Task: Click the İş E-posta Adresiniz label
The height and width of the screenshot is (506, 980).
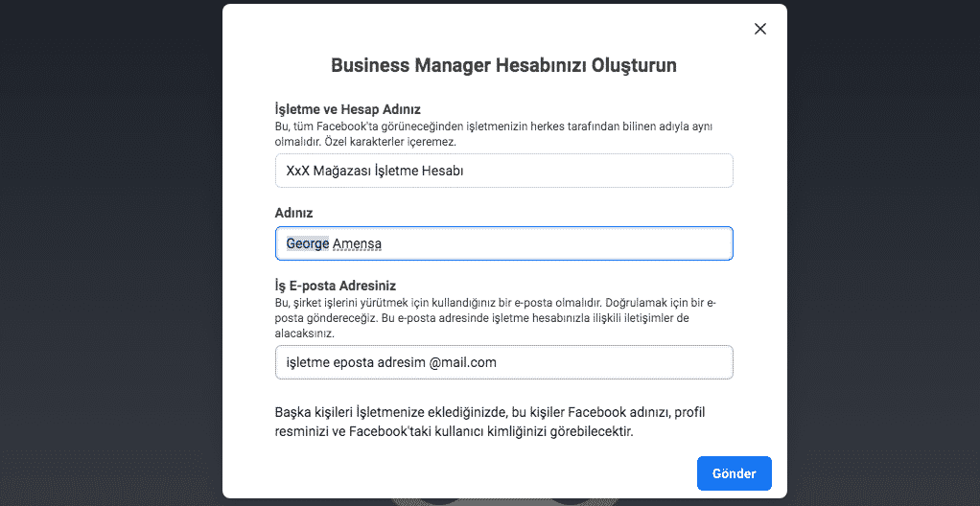Action: click(x=336, y=287)
